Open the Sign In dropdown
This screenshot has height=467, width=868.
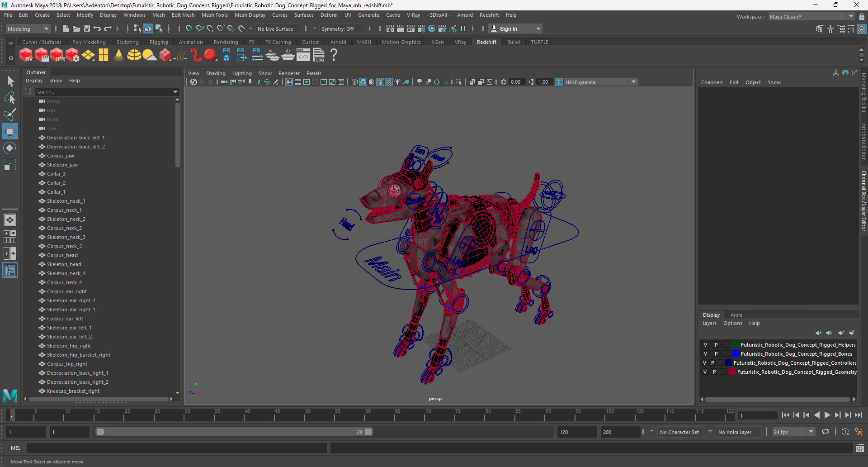[x=515, y=29]
